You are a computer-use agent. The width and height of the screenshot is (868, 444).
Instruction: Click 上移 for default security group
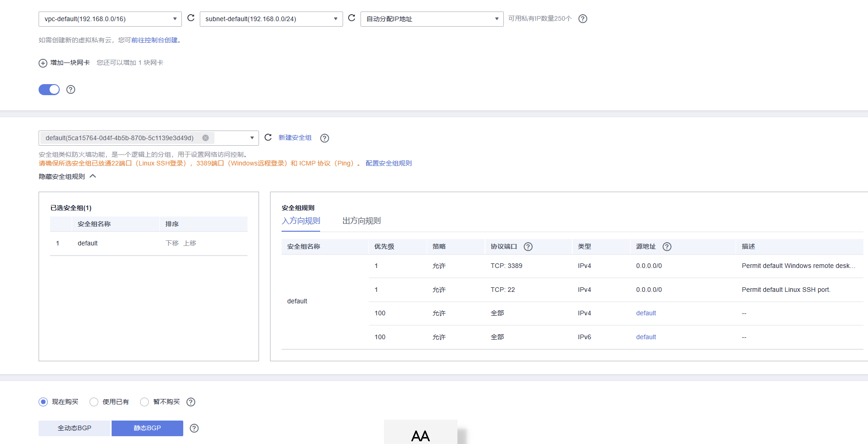190,243
